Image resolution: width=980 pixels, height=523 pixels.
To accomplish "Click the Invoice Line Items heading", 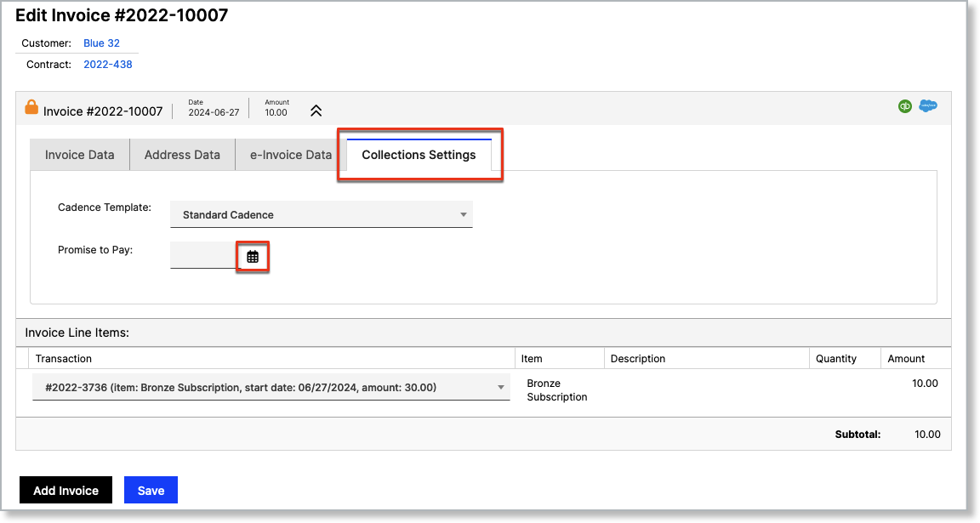I will pos(77,333).
